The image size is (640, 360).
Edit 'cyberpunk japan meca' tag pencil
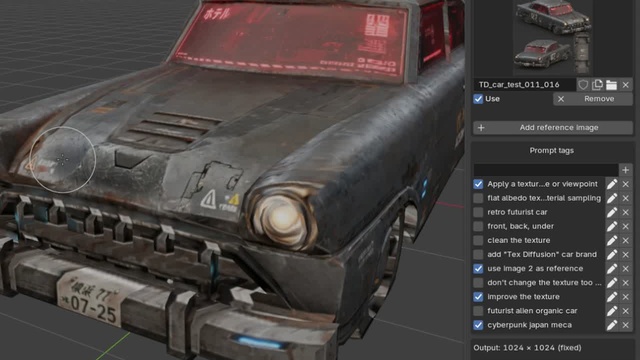(x=611, y=325)
